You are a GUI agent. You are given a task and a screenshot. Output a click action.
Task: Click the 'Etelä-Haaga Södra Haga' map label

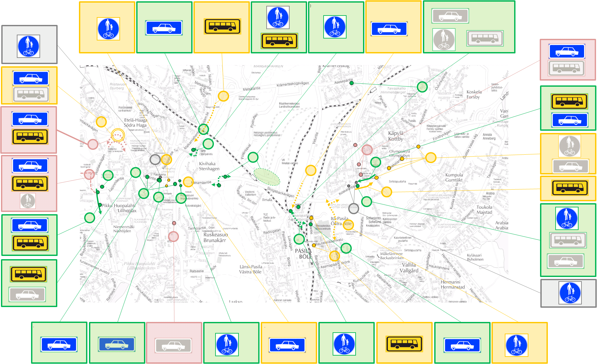(136, 123)
